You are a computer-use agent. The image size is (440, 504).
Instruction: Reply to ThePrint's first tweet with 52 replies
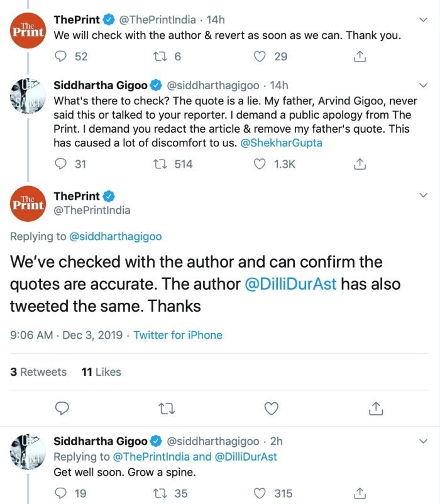coord(62,57)
